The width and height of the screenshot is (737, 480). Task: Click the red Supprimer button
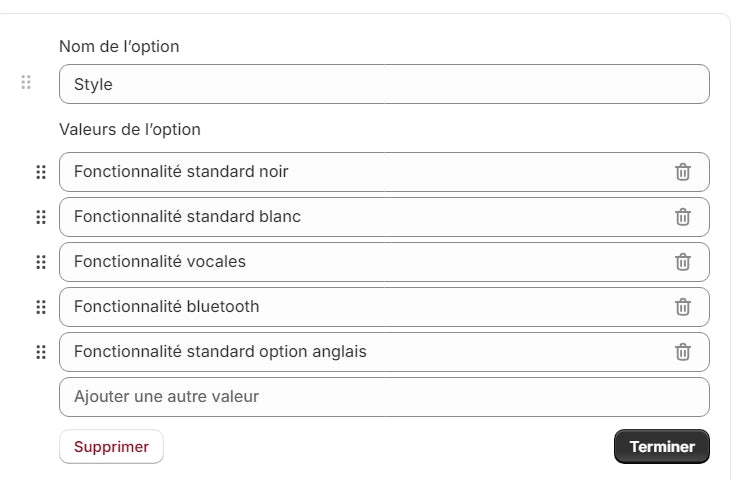tap(111, 447)
